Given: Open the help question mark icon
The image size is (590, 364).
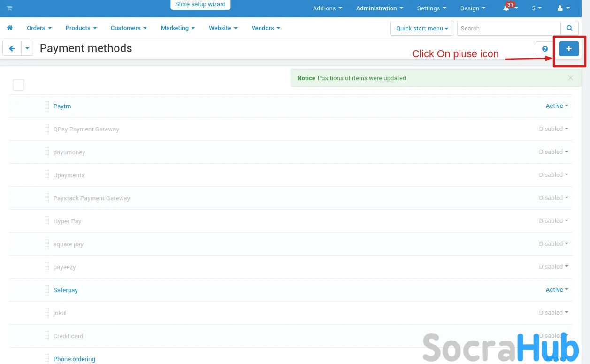Looking at the screenshot, I should tap(545, 49).
